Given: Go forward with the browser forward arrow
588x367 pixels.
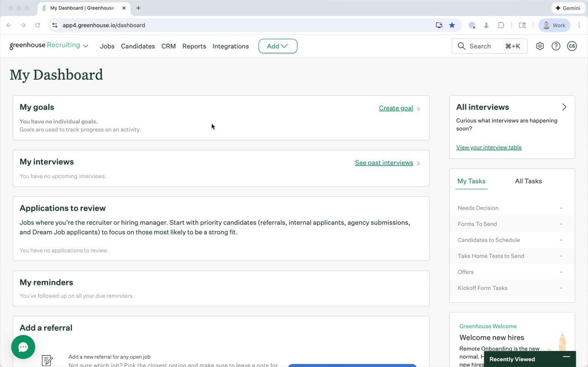Looking at the screenshot, I should point(23,25).
